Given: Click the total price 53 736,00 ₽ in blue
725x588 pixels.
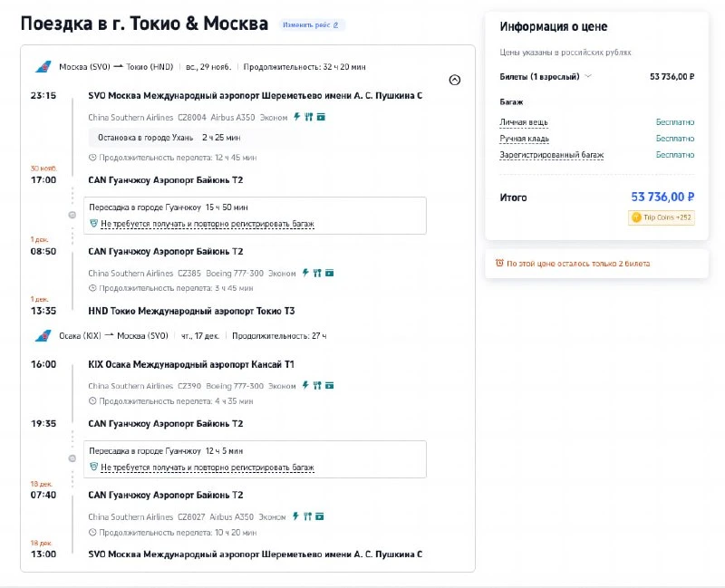Looking at the screenshot, I should pos(662,197).
